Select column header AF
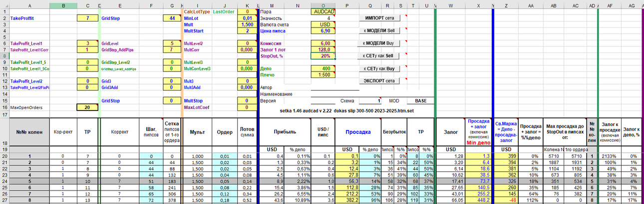This screenshot has height=204, width=644. 610,5
